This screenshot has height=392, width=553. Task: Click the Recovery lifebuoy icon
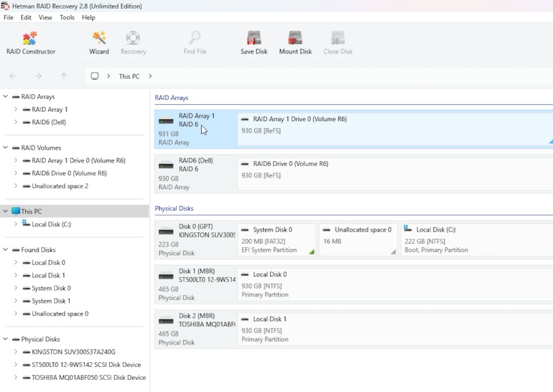coord(133,38)
